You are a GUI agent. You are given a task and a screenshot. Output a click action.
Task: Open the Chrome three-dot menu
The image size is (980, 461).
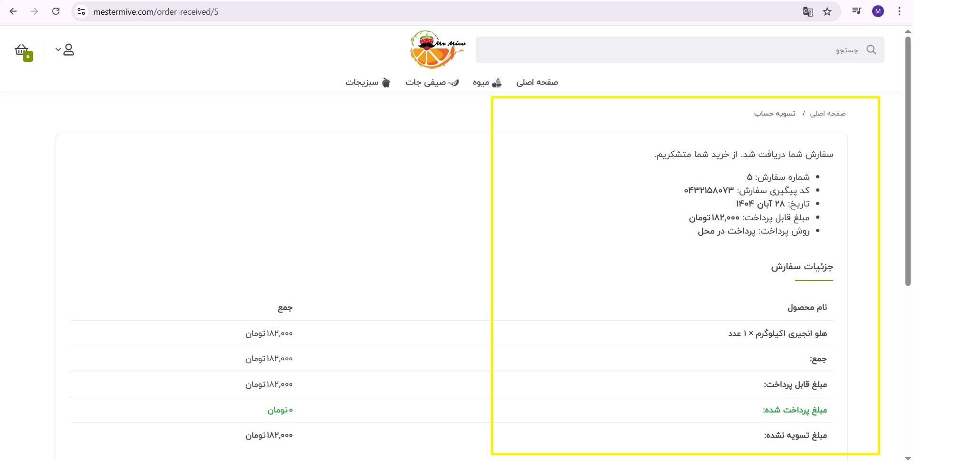tap(899, 11)
